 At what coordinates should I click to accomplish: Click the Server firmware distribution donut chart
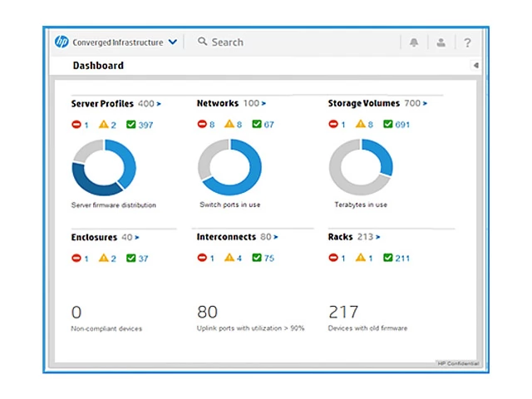click(x=104, y=168)
